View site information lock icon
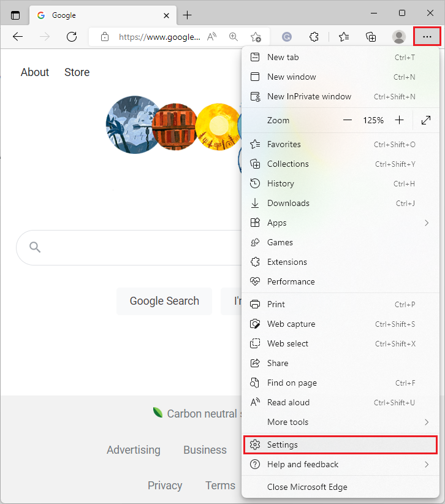This screenshot has width=445, height=504. click(105, 37)
